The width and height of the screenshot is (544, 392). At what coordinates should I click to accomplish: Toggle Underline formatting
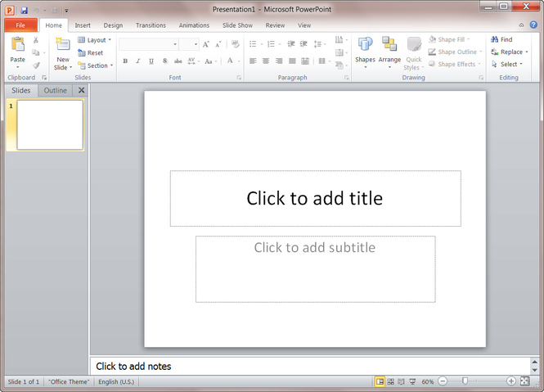151,61
